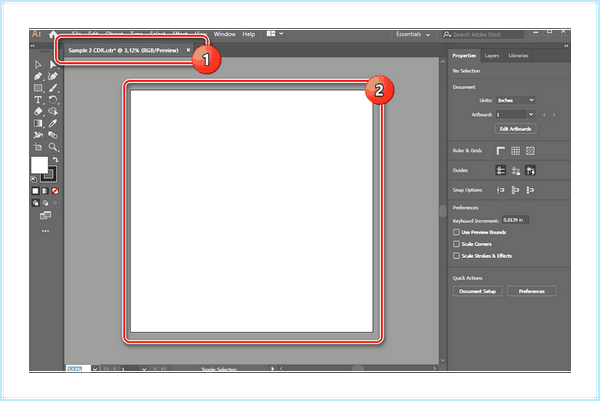600x401 pixels.
Task: Expand the Arrange Documents dropdown arrow
Action: click(x=281, y=34)
